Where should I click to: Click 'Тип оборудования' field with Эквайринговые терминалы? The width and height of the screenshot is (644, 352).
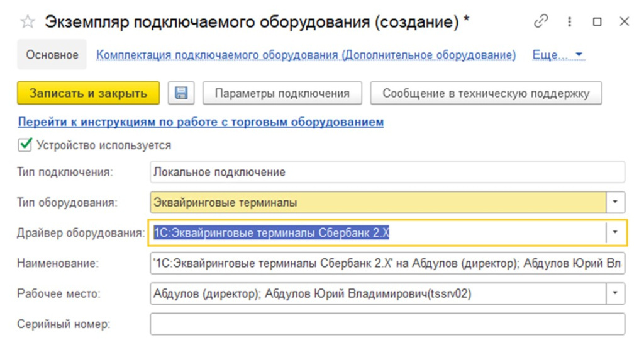[x=378, y=202]
